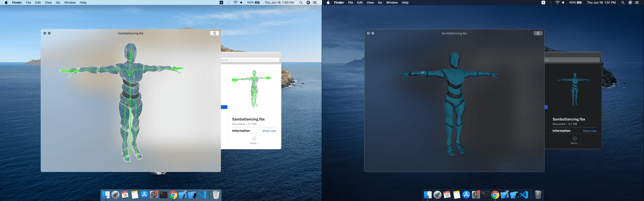Screen dimensions: 644x201
Task: Collapse Information with Show Less in dark Finder
Action: pyautogui.click(x=589, y=131)
